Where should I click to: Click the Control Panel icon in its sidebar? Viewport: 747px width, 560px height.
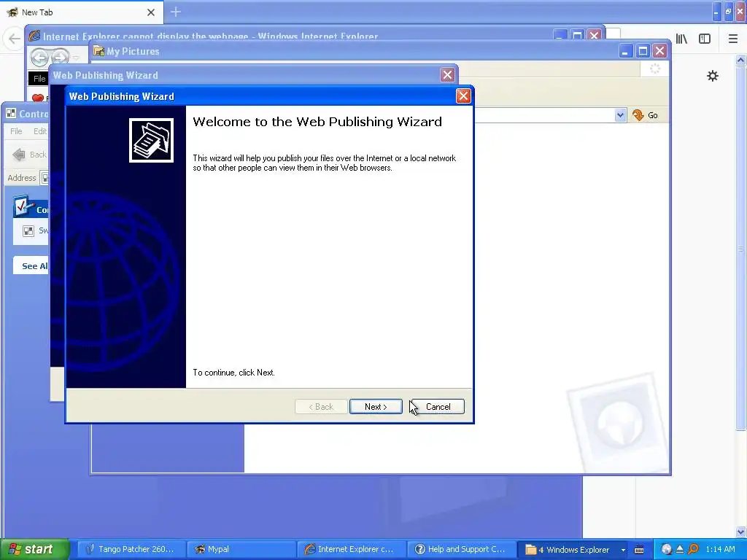pyautogui.click(x=23, y=206)
